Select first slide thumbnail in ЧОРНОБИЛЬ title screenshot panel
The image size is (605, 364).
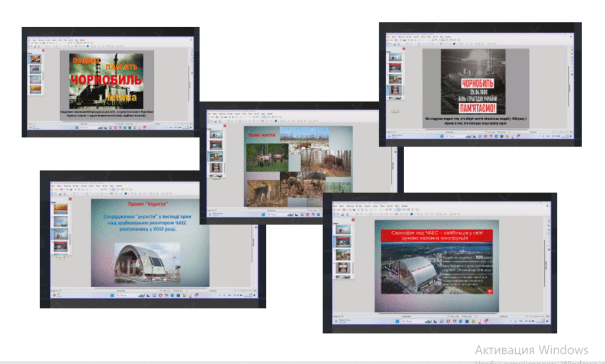point(36,59)
